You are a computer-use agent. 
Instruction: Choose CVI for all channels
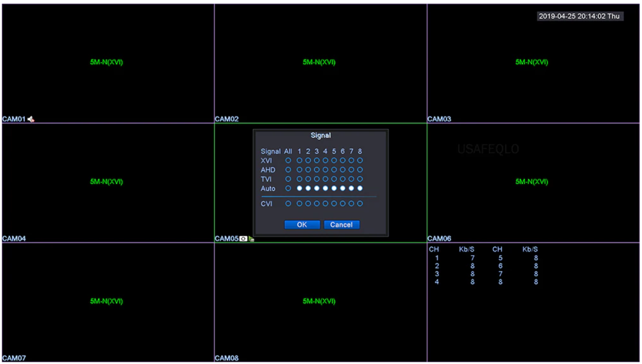287,204
